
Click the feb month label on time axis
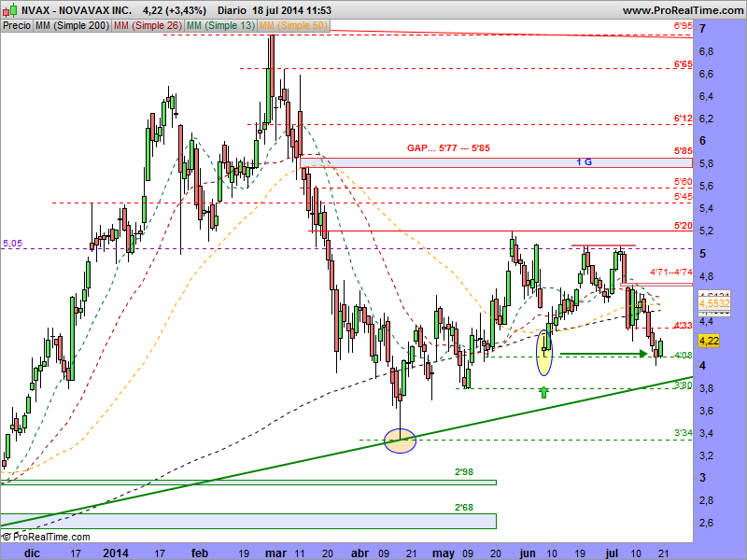click(200, 553)
